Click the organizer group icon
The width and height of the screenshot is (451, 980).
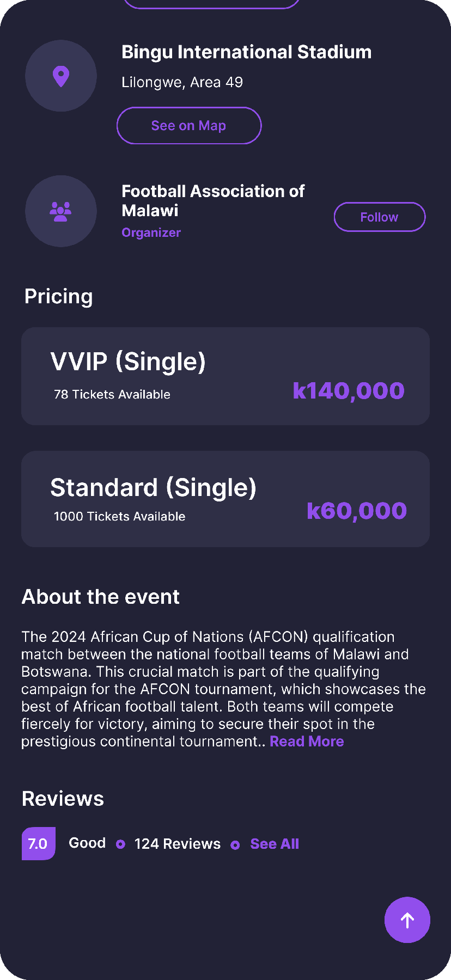61,211
